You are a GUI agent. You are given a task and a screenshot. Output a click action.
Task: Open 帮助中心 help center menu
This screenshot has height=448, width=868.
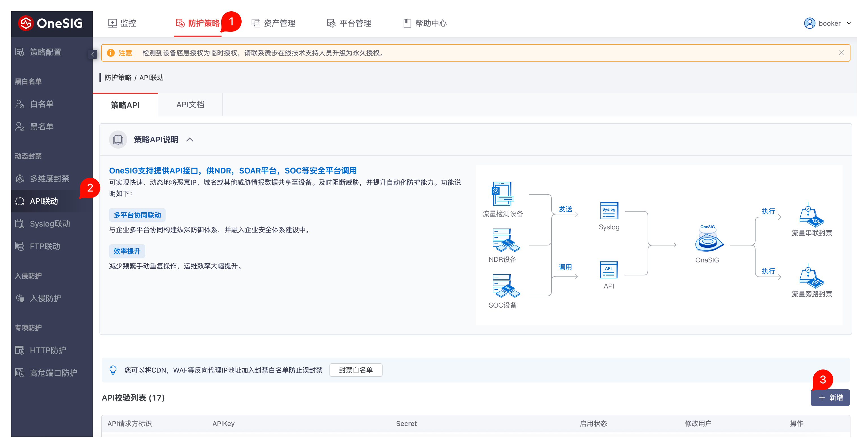coord(425,23)
